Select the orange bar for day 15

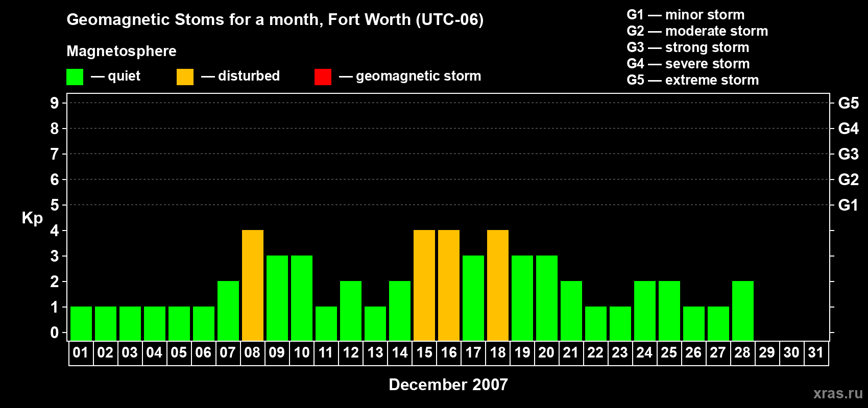[424, 286]
